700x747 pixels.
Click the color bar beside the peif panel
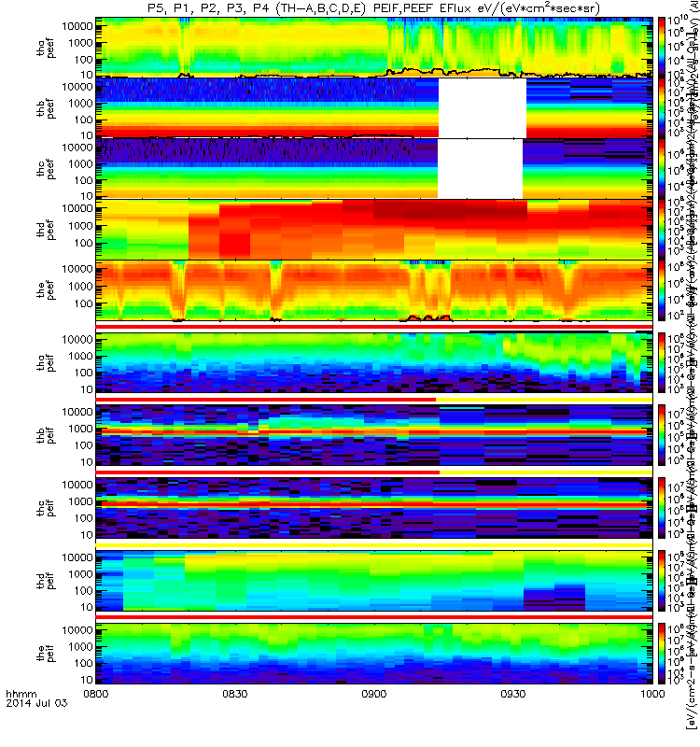tap(662, 653)
